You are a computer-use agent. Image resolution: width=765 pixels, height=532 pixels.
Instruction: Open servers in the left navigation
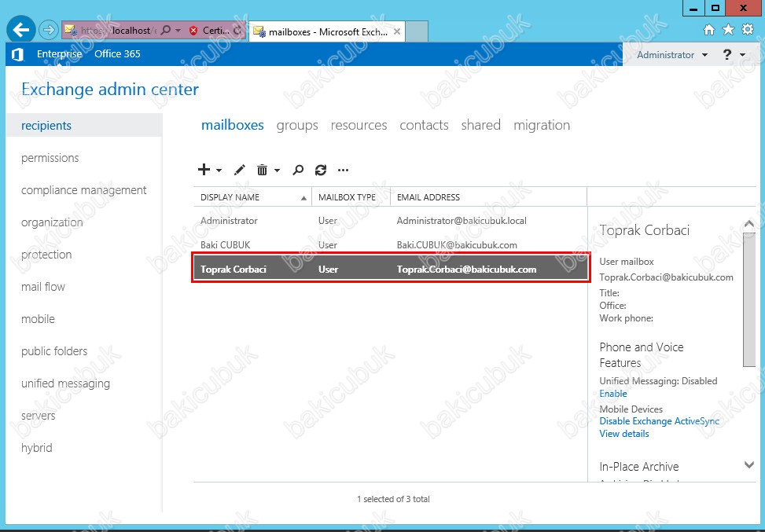pos(38,416)
